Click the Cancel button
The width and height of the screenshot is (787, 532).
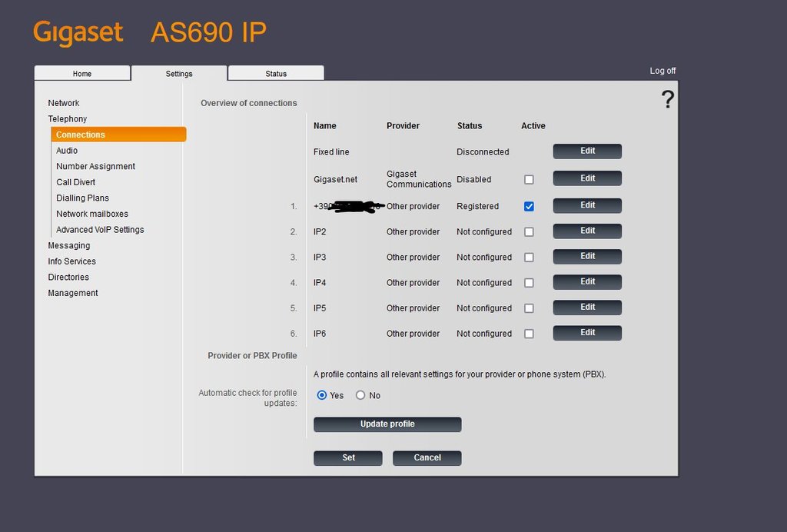coord(427,457)
